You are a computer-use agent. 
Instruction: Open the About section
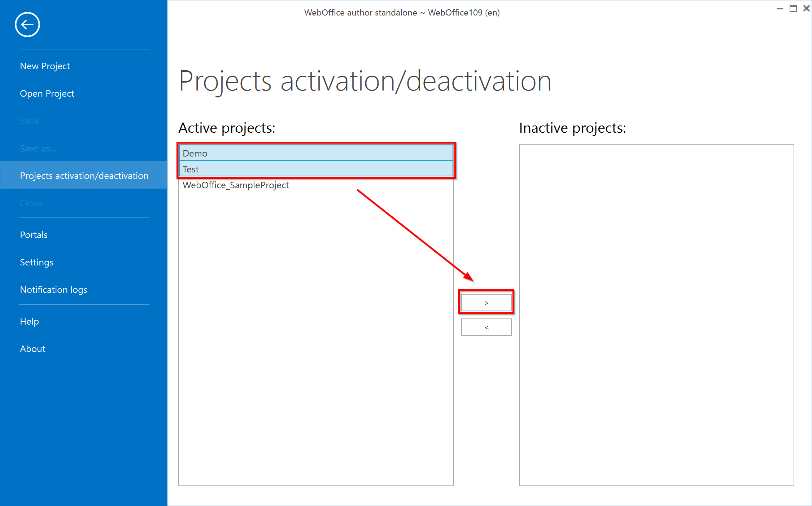click(x=32, y=349)
